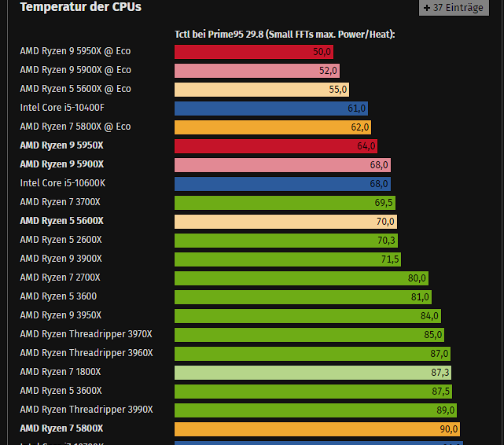The image size is (504, 445).
Task: Click the beige bar with value 55,0
Action: point(262,90)
